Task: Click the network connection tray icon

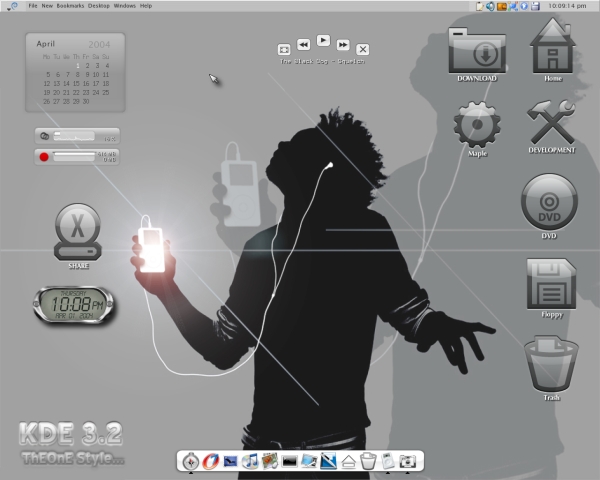Action: click(x=513, y=6)
